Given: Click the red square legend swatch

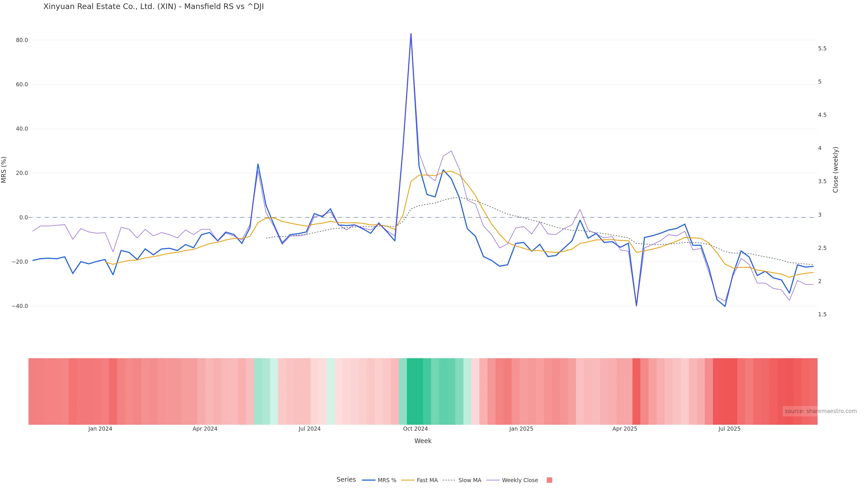Looking at the screenshot, I should [549, 480].
